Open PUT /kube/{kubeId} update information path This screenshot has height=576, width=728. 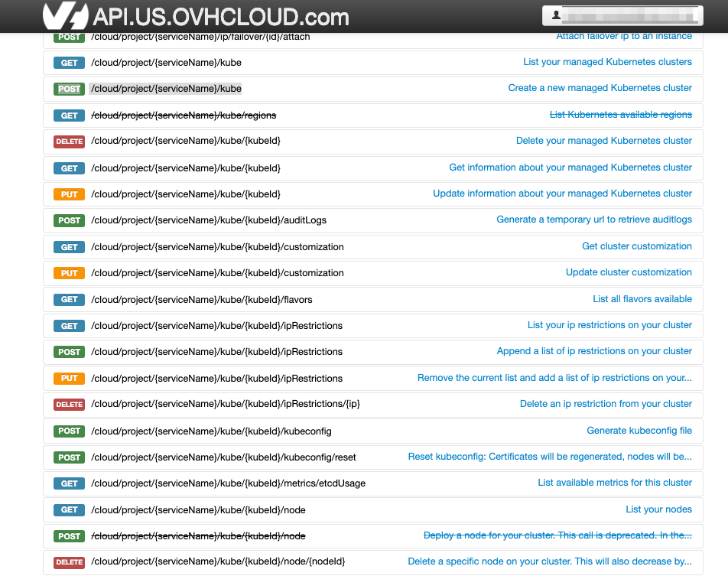[x=186, y=194]
